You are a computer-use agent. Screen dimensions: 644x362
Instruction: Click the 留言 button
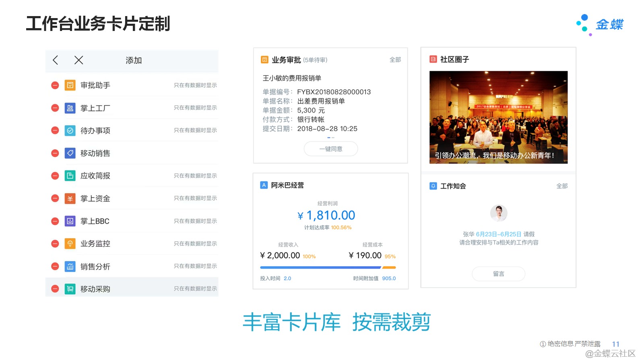point(498,274)
